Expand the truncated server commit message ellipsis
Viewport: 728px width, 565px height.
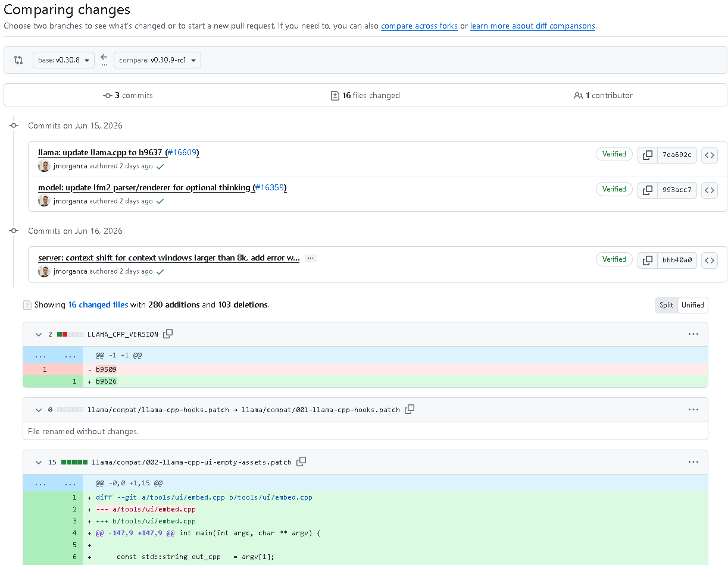pyautogui.click(x=311, y=258)
